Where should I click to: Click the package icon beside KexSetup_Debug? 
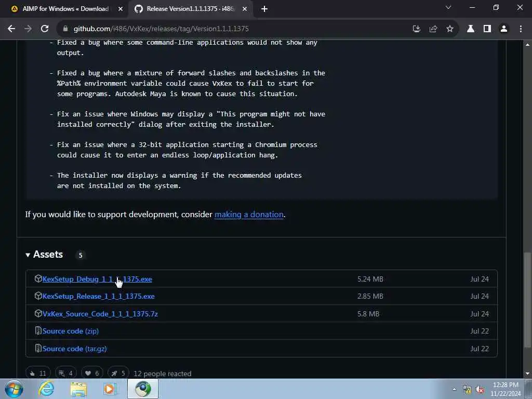[38, 278]
